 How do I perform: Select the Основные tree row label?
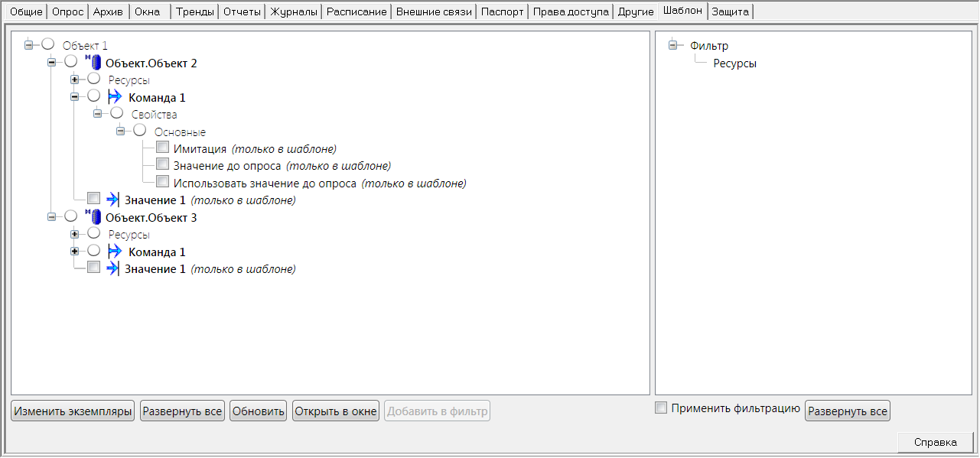[180, 132]
